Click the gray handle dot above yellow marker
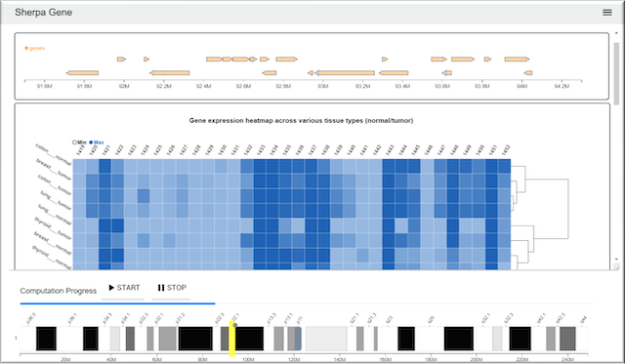Viewport: 625px width, 364px height. click(235, 325)
